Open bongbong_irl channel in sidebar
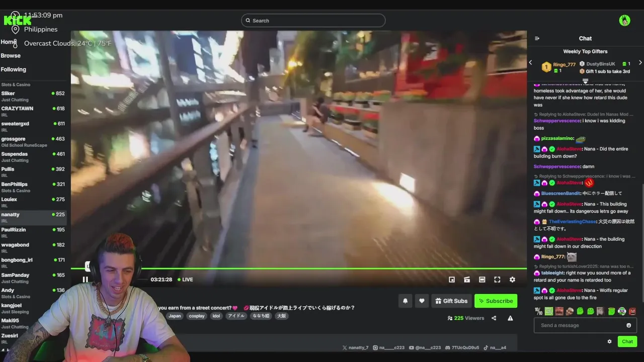This screenshot has height=362, width=644. coord(33,262)
